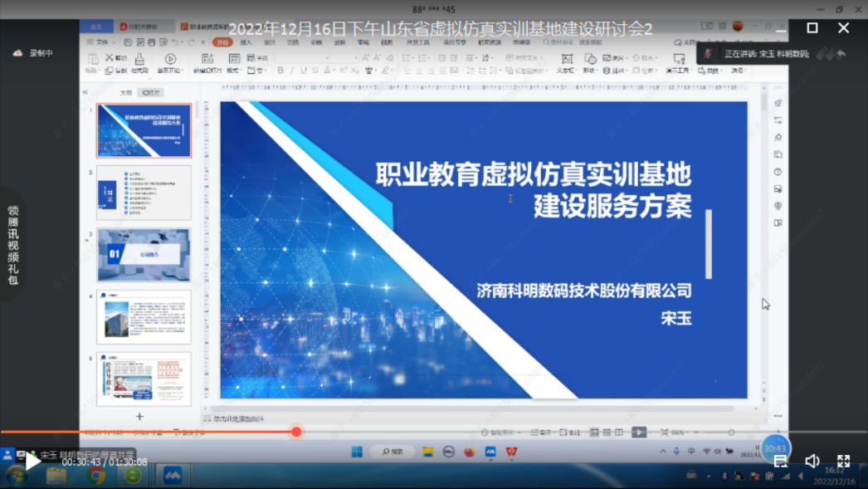Click the undo arrow

tap(175, 42)
